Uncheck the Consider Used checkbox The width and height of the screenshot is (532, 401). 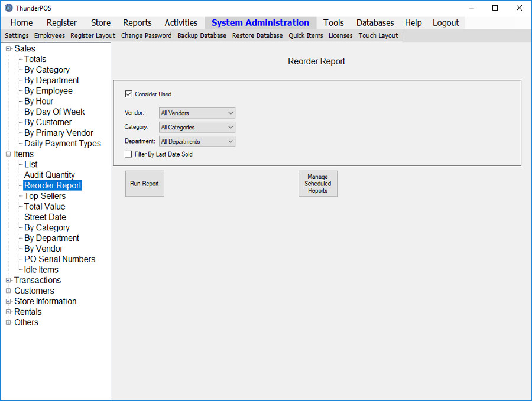coord(129,94)
